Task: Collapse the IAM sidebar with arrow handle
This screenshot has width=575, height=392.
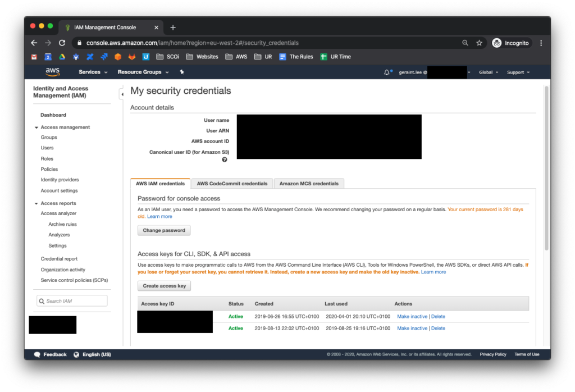Action: coord(122,94)
